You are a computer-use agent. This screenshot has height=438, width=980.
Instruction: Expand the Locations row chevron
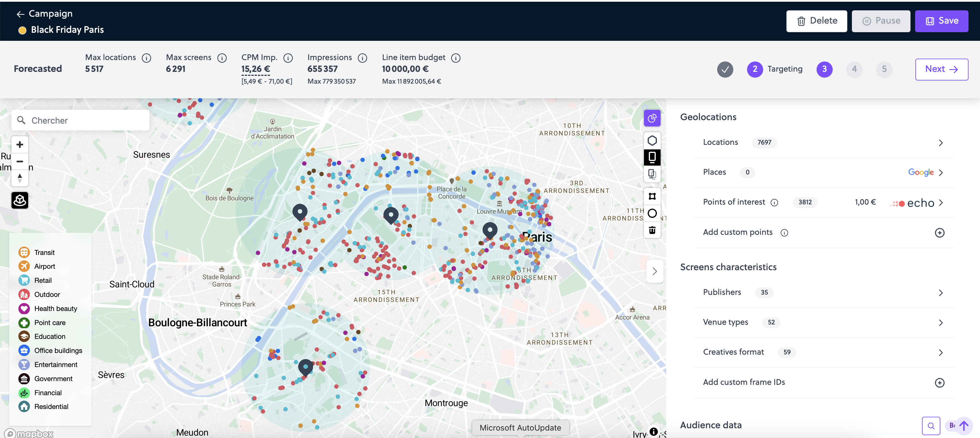click(x=940, y=143)
